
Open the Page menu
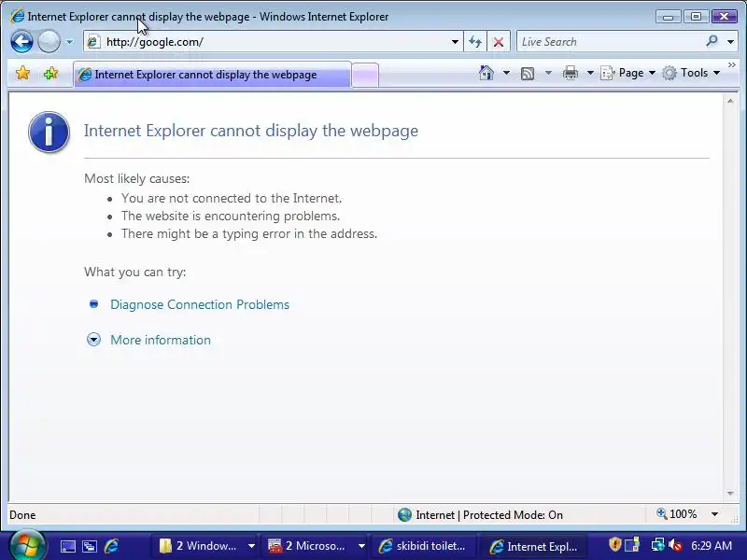click(627, 73)
